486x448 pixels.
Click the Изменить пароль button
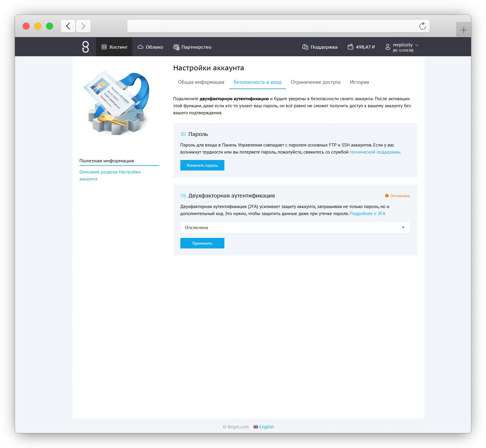pyautogui.click(x=202, y=165)
